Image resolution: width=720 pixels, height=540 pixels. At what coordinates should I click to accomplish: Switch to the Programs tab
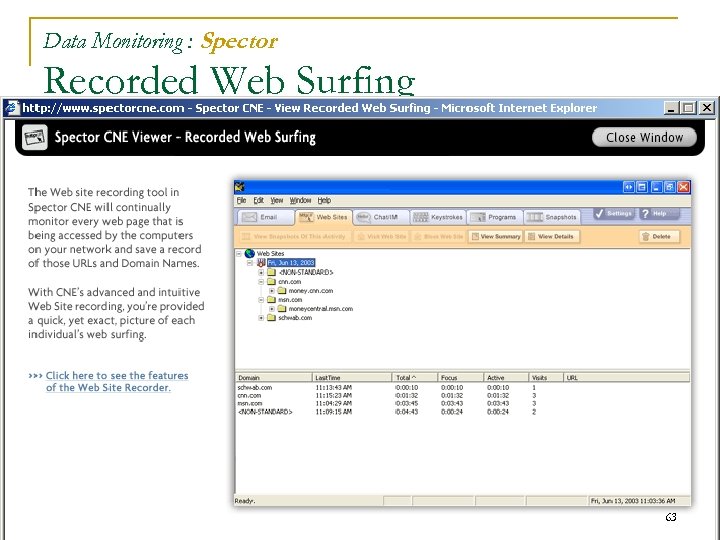pyautogui.click(x=494, y=217)
